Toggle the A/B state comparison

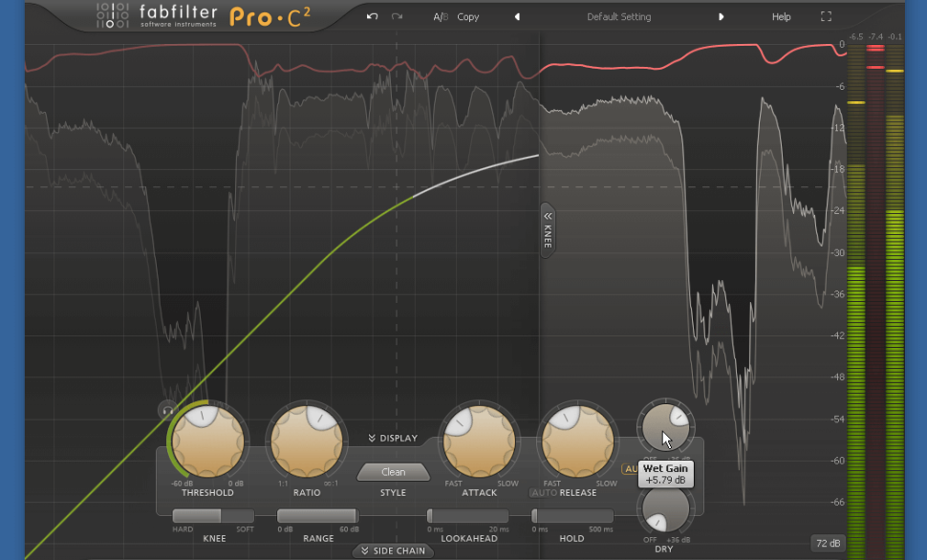click(441, 17)
